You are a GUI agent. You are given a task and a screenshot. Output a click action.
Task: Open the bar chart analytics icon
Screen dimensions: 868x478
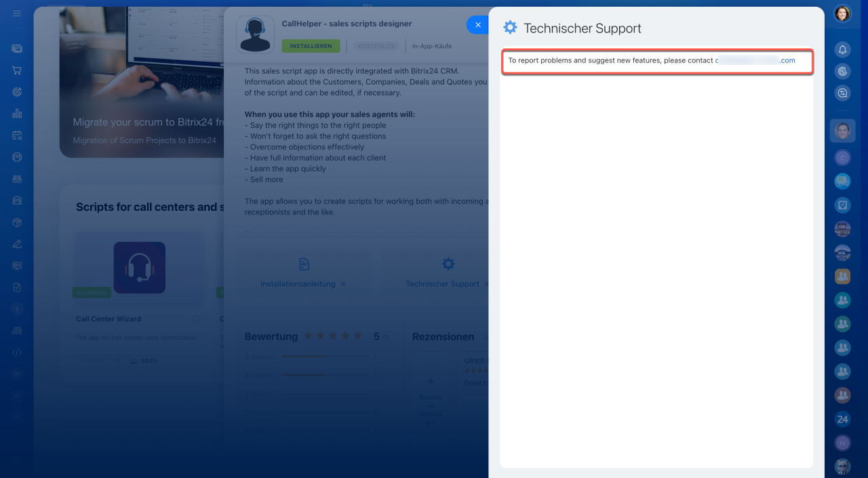17,113
